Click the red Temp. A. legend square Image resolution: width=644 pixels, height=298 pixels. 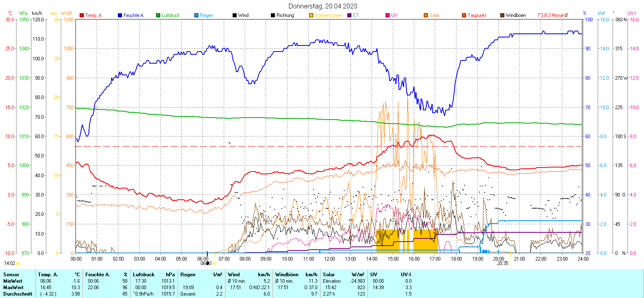(x=82, y=15)
